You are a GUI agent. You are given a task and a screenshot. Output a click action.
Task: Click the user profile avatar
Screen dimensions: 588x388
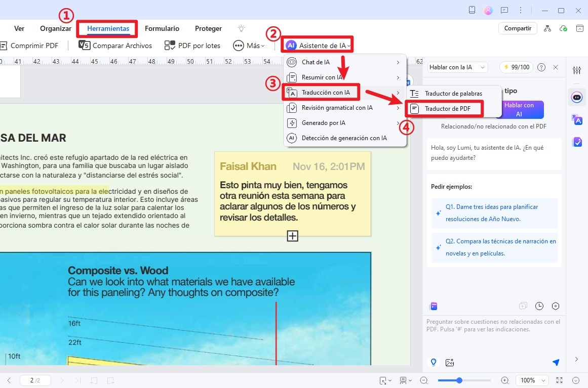click(488, 11)
